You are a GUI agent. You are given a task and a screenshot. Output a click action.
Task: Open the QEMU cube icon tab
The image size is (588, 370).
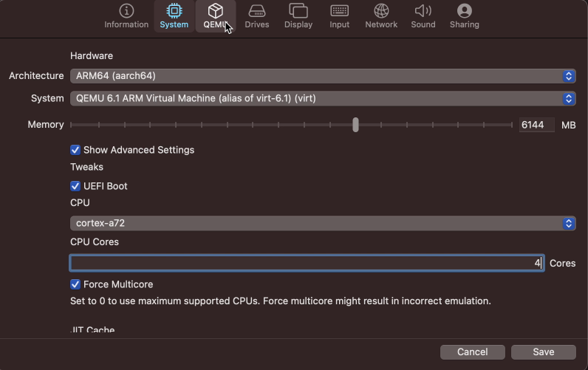(x=216, y=16)
